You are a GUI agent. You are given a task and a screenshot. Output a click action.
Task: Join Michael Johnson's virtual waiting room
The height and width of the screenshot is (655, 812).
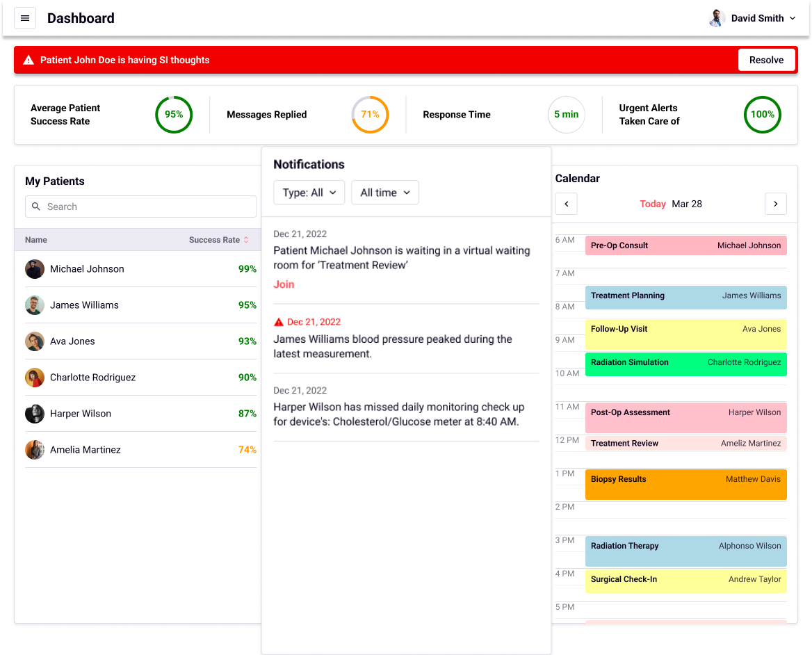[x=284, y=284]
